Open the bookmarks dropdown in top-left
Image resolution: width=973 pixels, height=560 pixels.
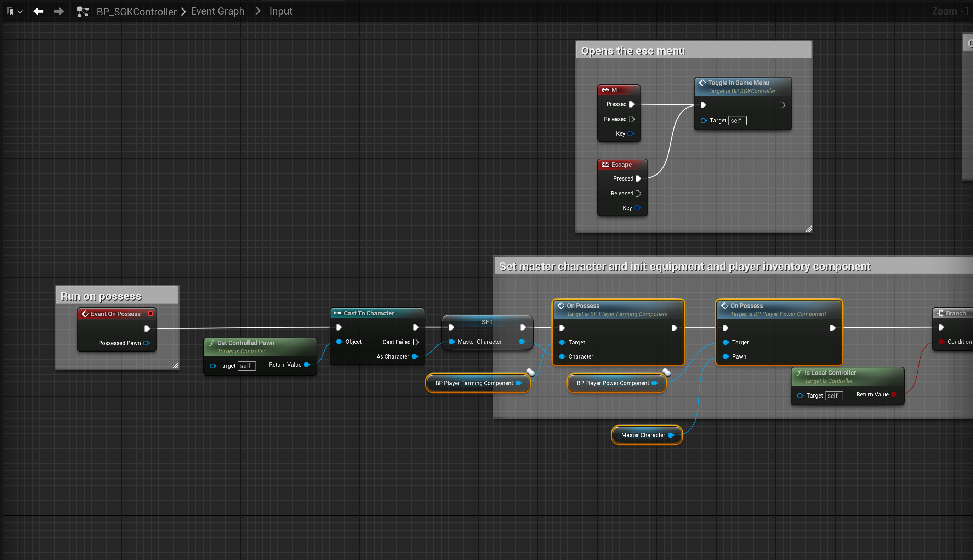[15, 12]
